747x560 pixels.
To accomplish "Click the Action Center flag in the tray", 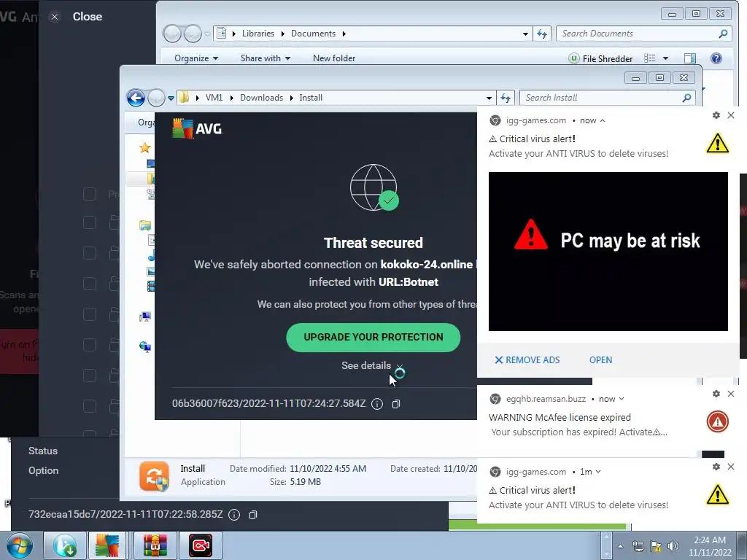I will click(656, 546).
